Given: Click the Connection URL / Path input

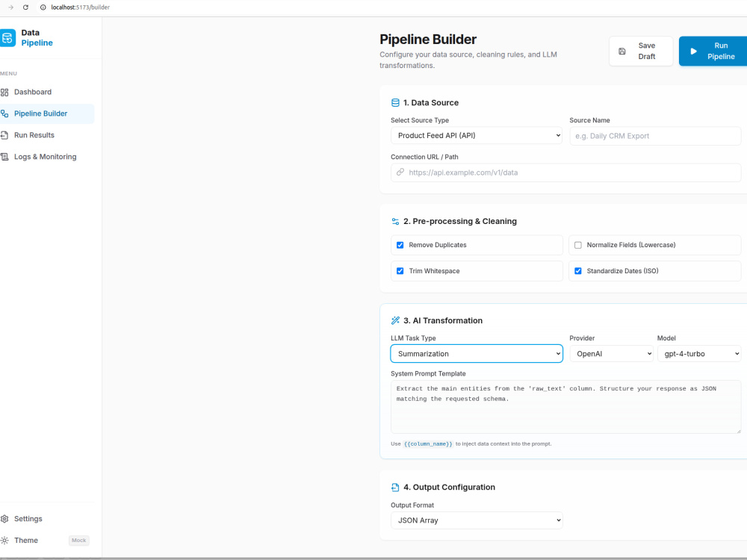Looking at the screenshot, I should click(x=566, y=172).
